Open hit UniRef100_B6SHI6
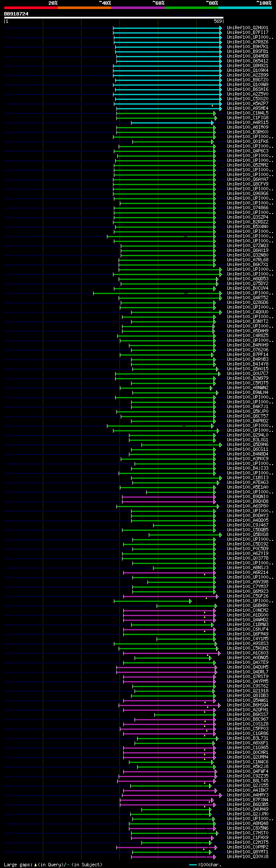276x868 pixels. pos(248,89)
